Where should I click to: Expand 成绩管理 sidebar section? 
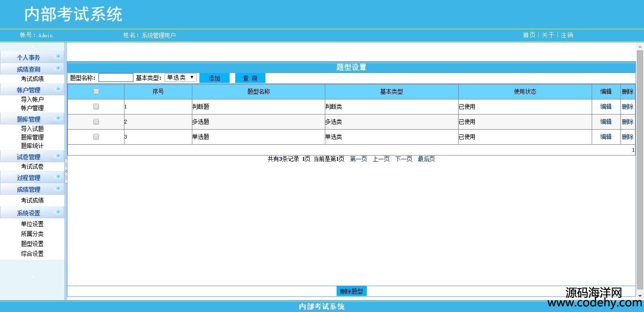pyautogui.click(x=29, y=189)
